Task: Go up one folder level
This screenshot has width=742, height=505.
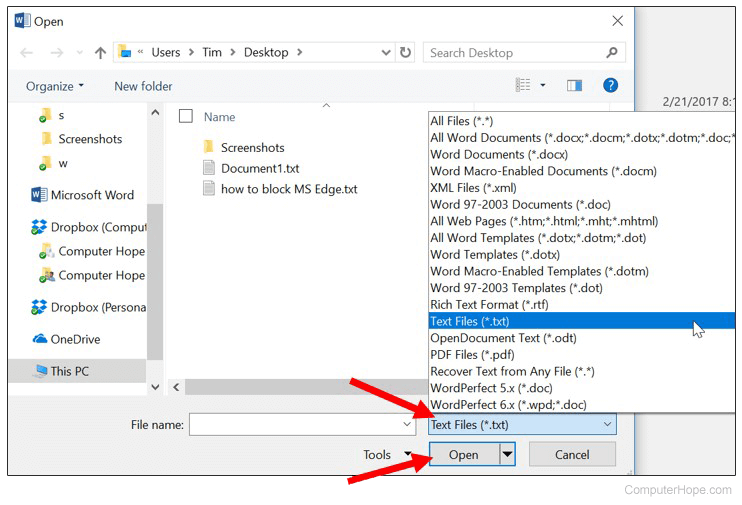Action: point(100,53)
